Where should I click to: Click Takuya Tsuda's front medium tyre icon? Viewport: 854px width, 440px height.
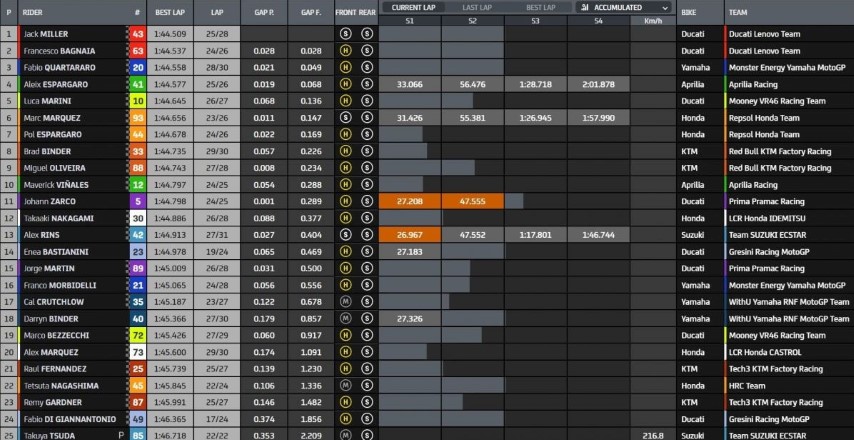click(345, 435)
